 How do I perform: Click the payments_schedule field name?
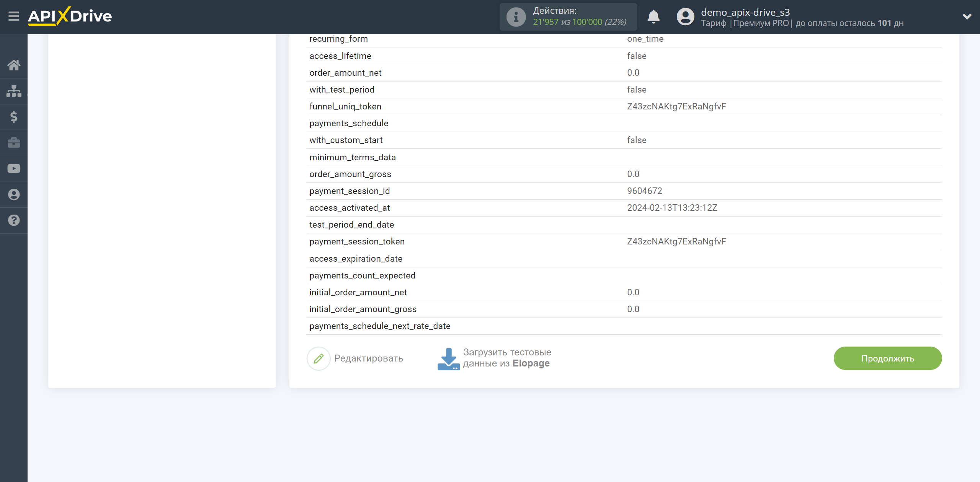click(x=349, y=123)
